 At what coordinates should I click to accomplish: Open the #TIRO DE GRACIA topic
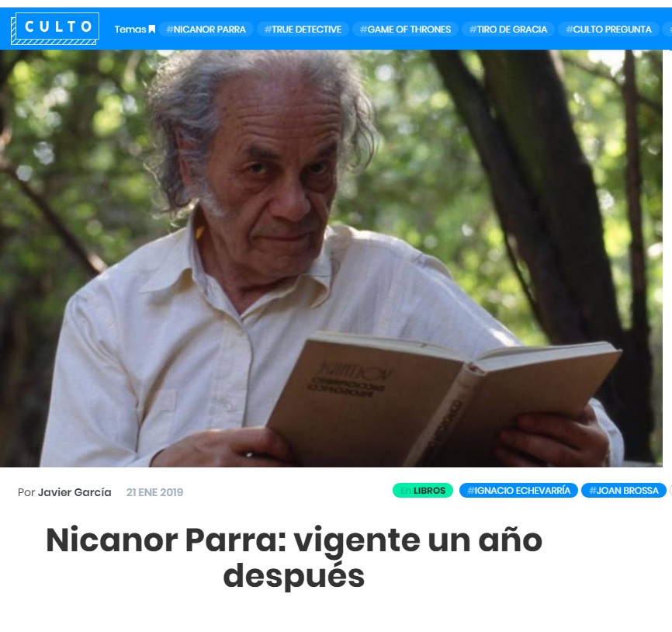click(507, 30)
